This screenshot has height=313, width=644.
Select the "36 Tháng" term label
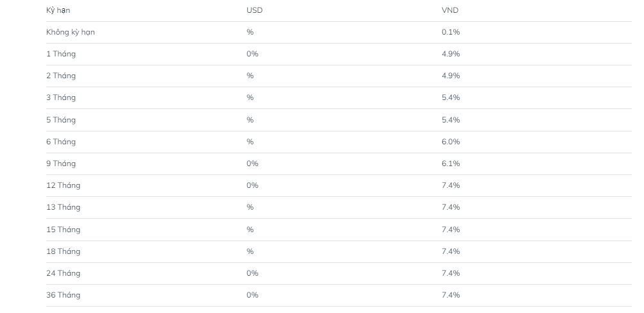pos(63,295)
